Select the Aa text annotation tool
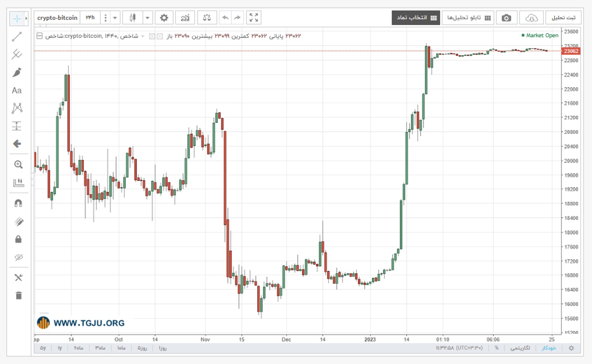 coord(17,90)
